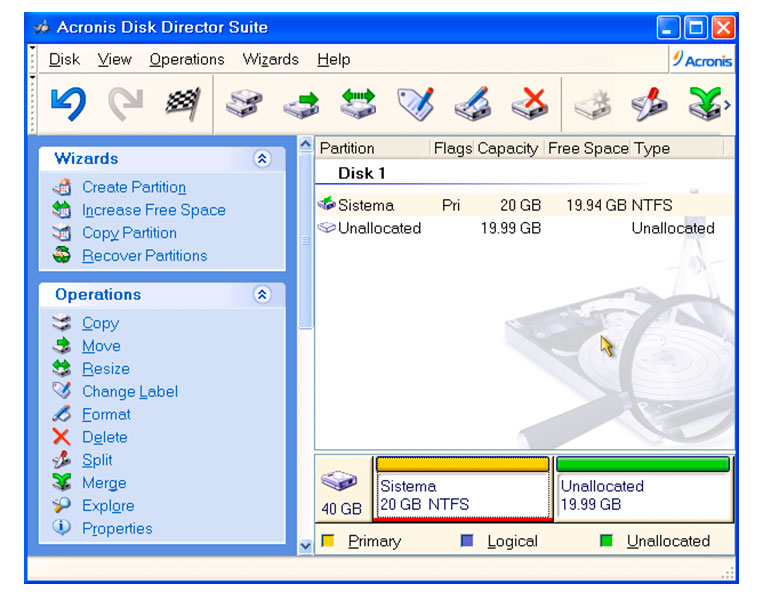Click the Explore magnifier sidebar icon
The width and height of the screenshot is (760, 597).
click(62, 505)
